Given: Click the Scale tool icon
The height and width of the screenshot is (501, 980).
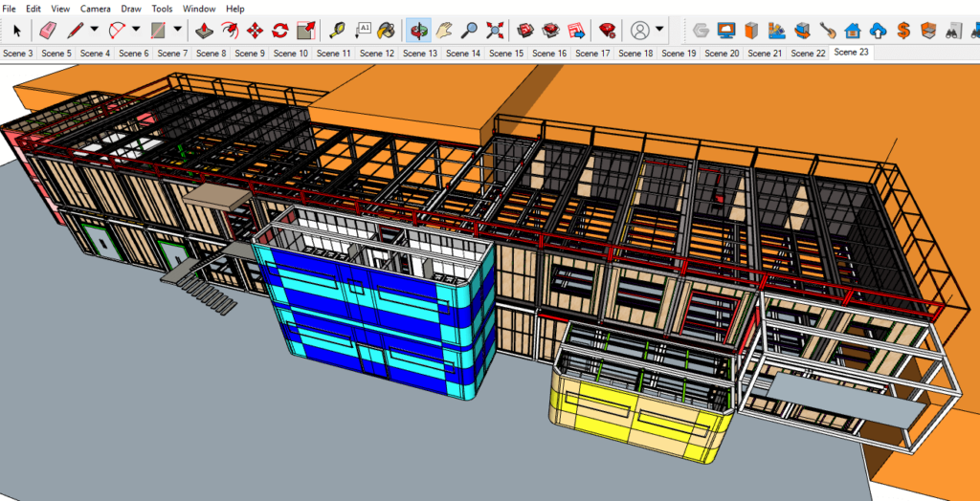Looking at the screenshot, I should [x=305, y=30].
